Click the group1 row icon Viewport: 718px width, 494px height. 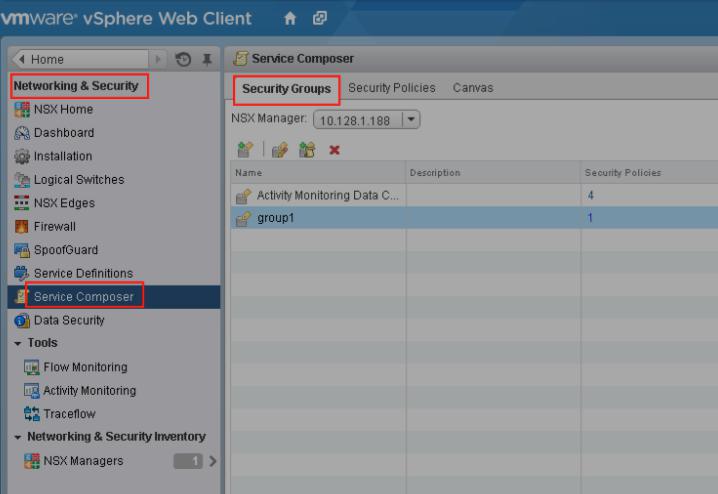[x=243, y=218]
